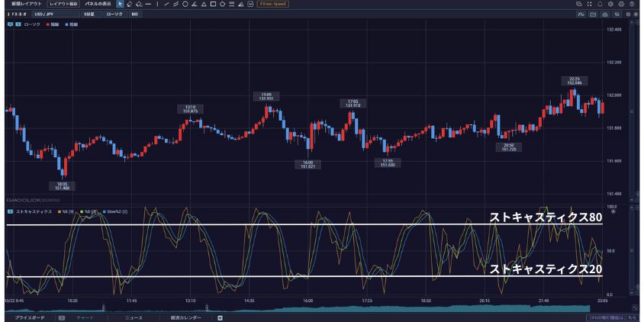Open the 経済カレンダー tab
Viewport: 644px width, 322px height.
[x=186, y=317]
